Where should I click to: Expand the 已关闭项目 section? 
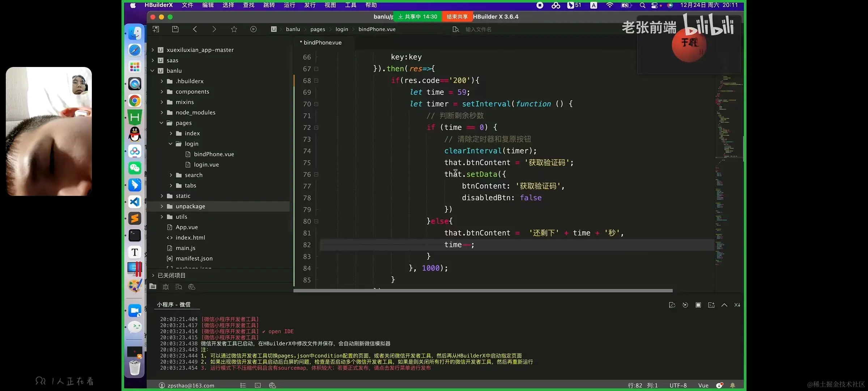[x=153, y=276]
